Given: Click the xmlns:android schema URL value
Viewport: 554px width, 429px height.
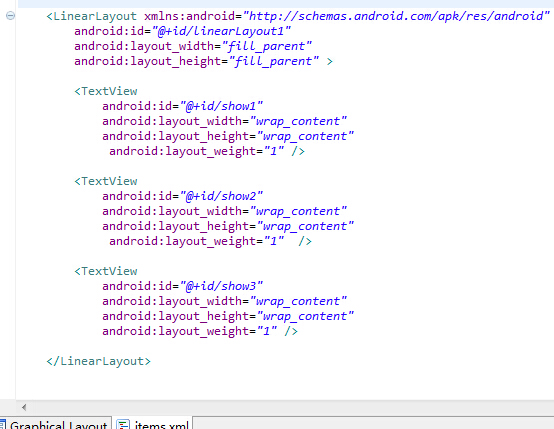Looking at the screenshot, I should pos(396,16).
